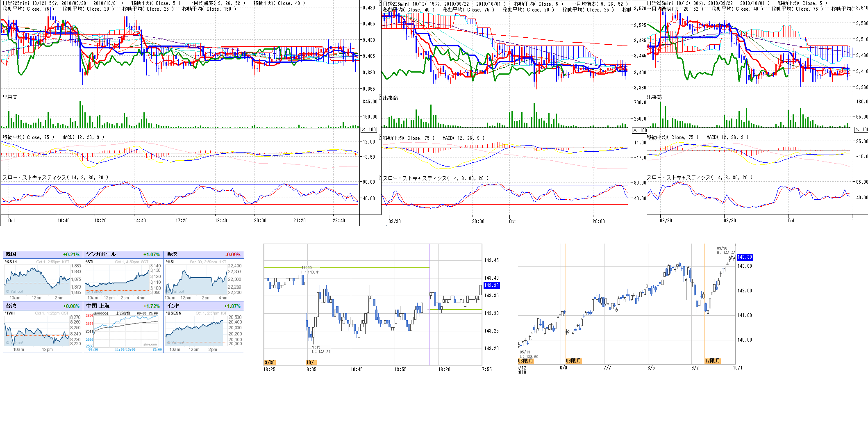Image resolution: width=868 pixels, height=424 pixels.
Task: Click the 10/1 date marker on intraday chart
Action: point(311,362)
